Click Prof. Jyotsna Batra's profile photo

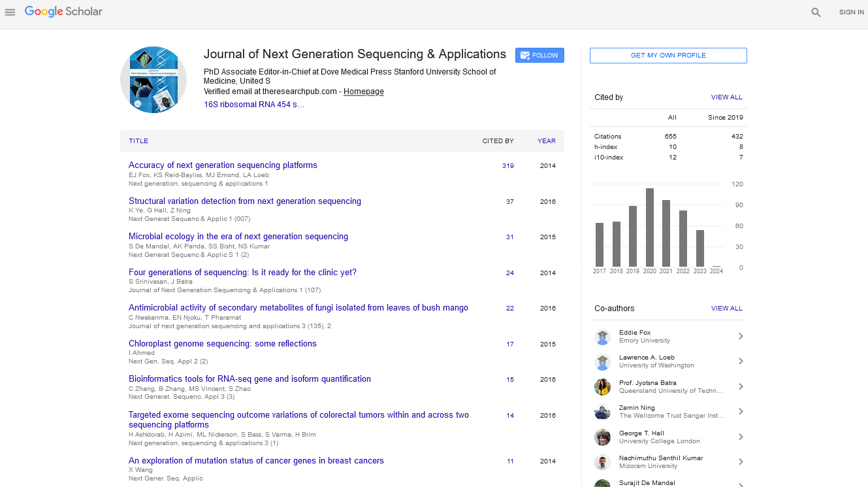[602, 387]
